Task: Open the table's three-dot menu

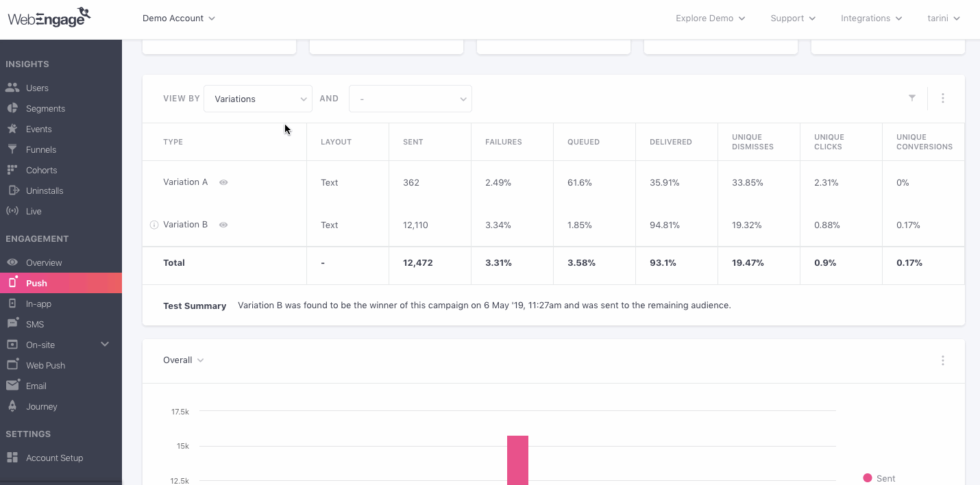Action: pos(943,98)
